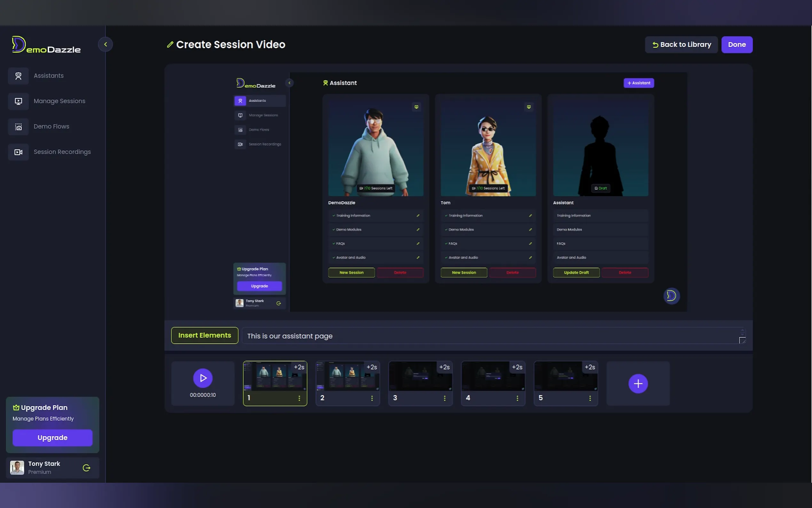The image size is (812, 508).
Task: Click the pencil icon beside Create Session Video
Action: pos(170,44)
